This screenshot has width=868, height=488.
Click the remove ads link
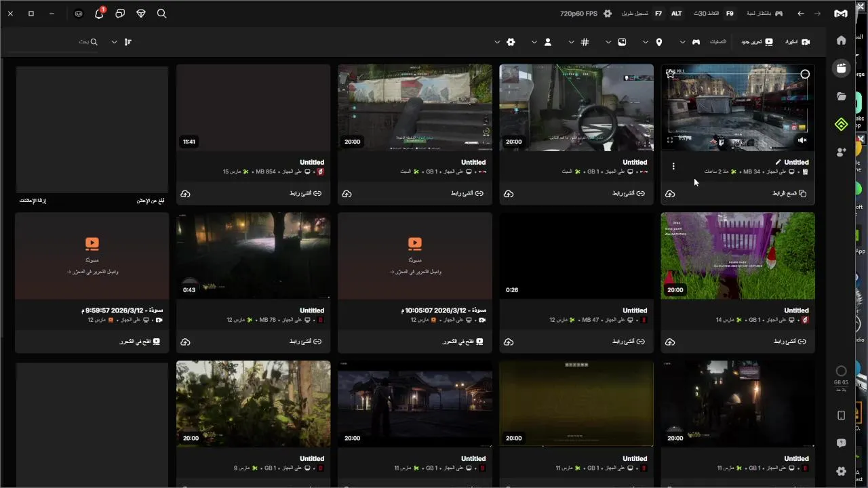tap(33, 201)
